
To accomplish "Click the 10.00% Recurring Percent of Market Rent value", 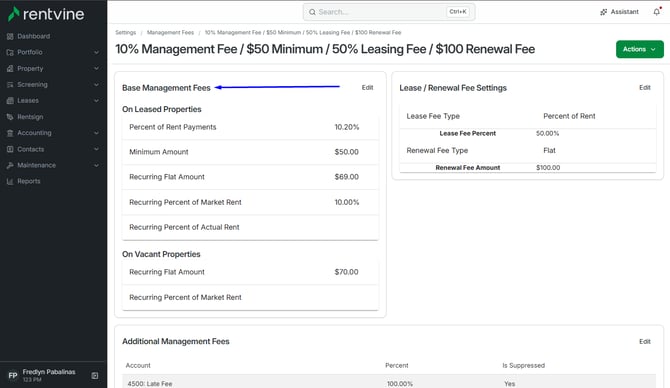I will click(347, 202).
